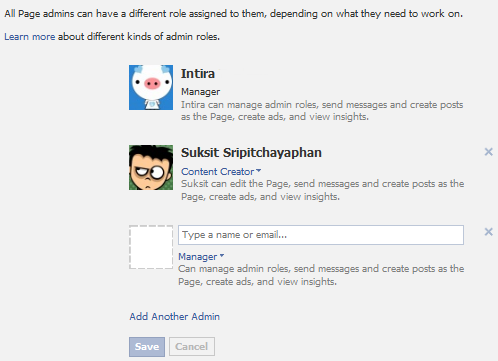Click Intira's manager permissions description
This screenshot has height=361, width=498.
coord(322,111)
